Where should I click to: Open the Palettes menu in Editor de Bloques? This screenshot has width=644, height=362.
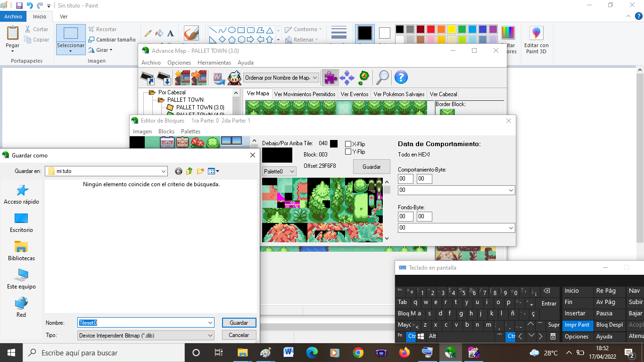click(x=190, y=132)
